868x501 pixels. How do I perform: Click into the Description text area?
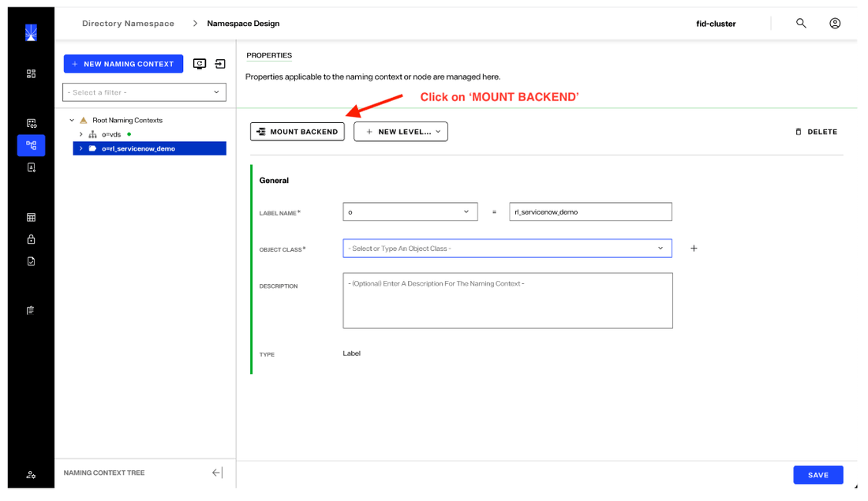507,301
